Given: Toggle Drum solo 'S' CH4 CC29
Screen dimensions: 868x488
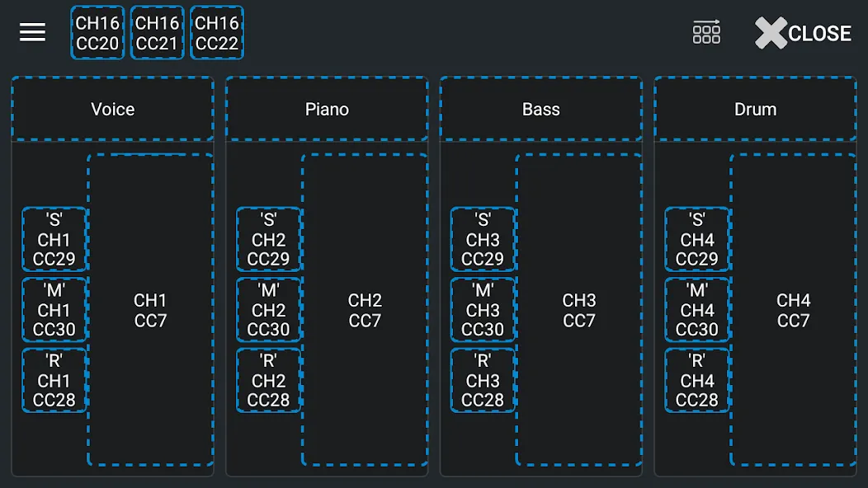Looking at the screenshot, I should [x=697, y=239].
